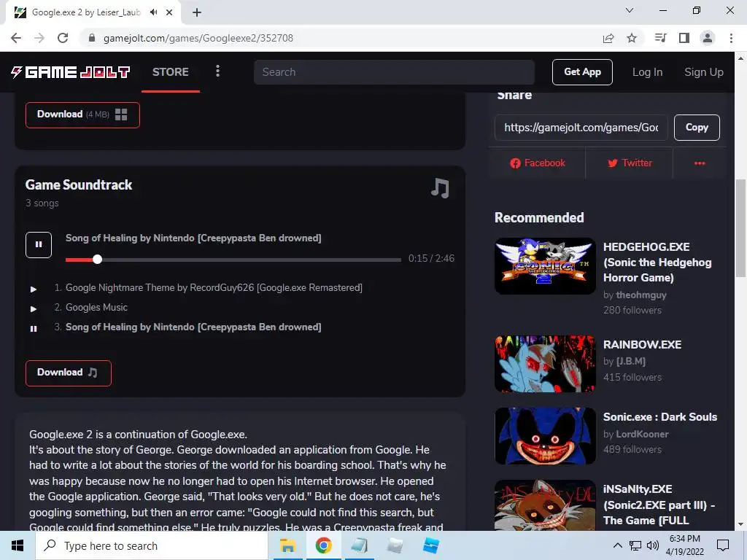Visit theohmguy developer profile
The width and height of the screenshot is (747, 560).
(641, 295)
